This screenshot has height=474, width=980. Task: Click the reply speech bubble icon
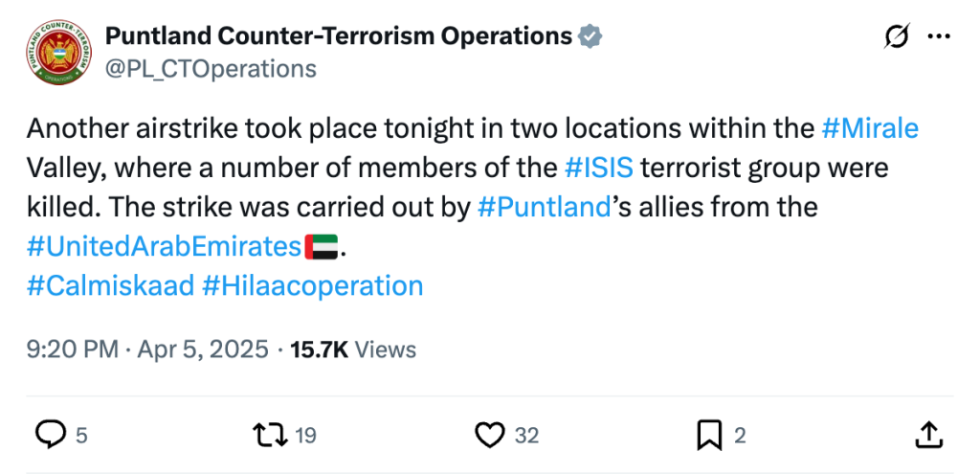coord(50,435)
